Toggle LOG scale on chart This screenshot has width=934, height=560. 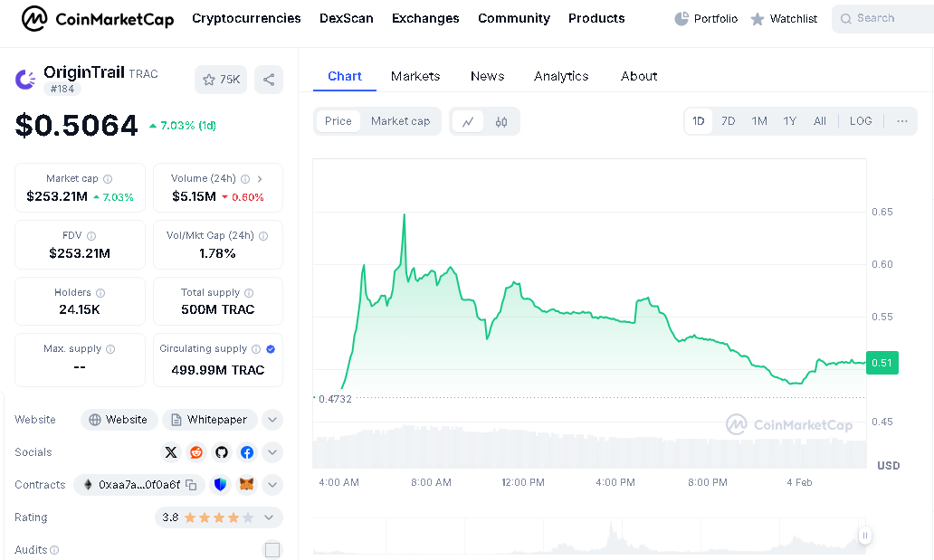(x=861, y=121)
